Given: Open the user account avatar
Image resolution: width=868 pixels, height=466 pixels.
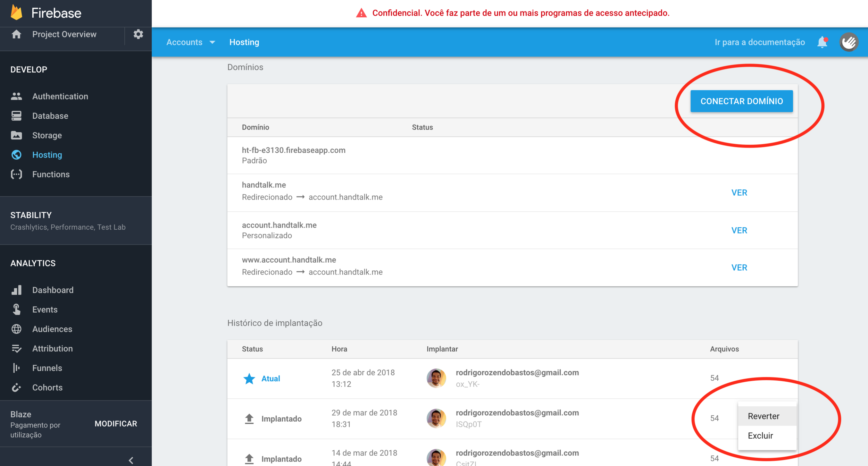Looking at the screenshot, I should 849,42.
